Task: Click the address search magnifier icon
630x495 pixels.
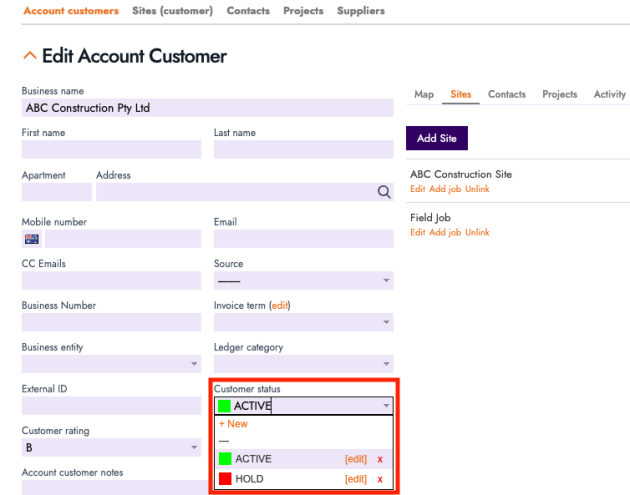Action: (384, 193)
